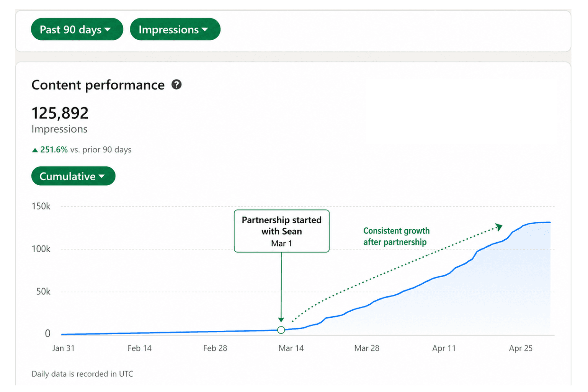588x392 pixels.
Task: Click 'Daily data is recorded in UTC' note
Action: [82, 374]
